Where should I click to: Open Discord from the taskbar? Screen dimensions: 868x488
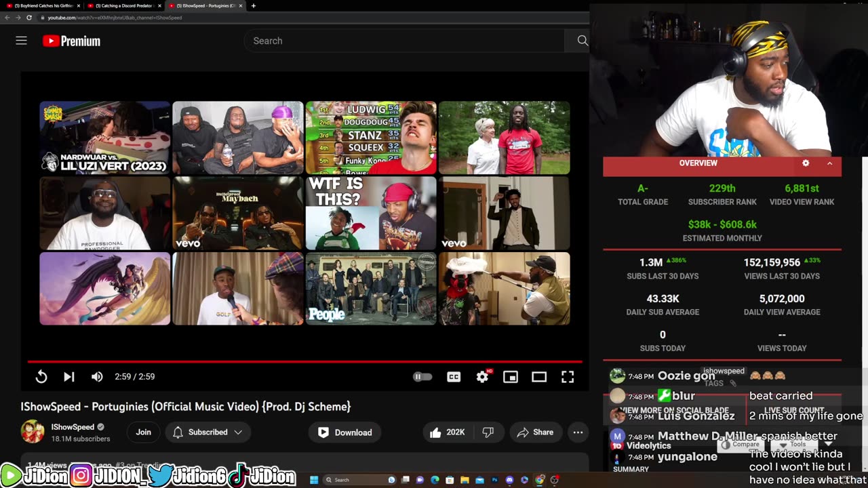coord(509,480)
